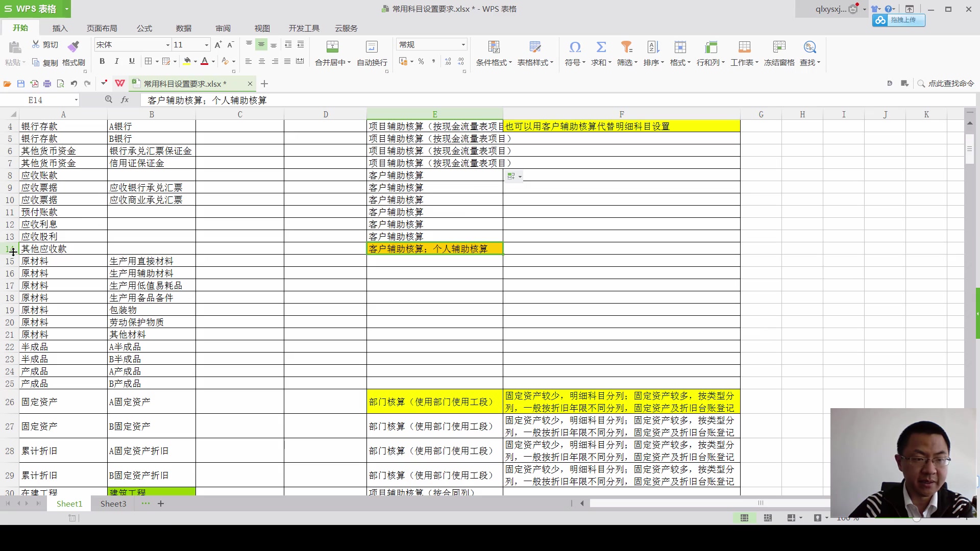This screenshot has width=980, height=551.
Task: Toggle Underline formatting
Action: point(132,62)
